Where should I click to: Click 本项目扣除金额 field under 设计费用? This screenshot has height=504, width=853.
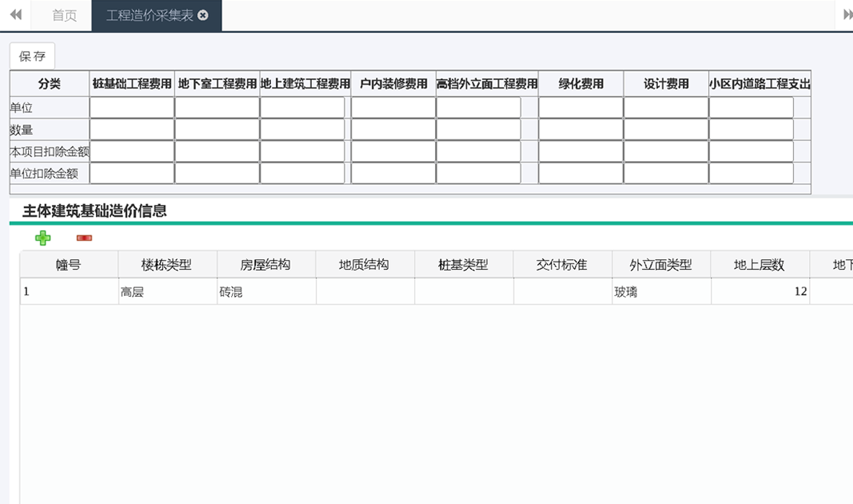[x=666, y=151]
